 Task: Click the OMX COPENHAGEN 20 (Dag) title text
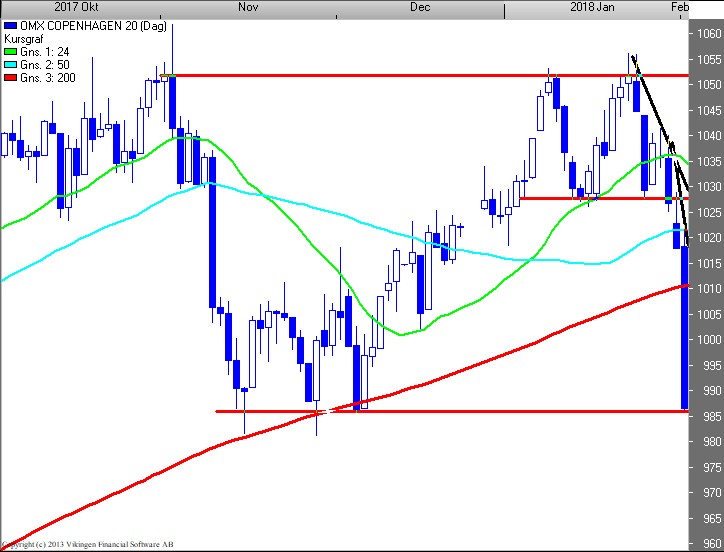(x=75, y=24)
